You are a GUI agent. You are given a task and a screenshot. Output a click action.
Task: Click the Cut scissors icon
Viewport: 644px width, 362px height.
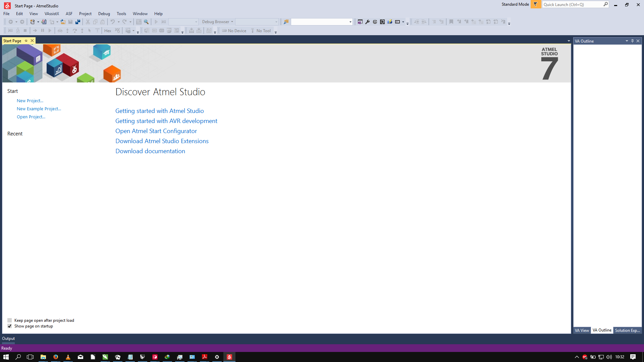(x=88, y=22)
